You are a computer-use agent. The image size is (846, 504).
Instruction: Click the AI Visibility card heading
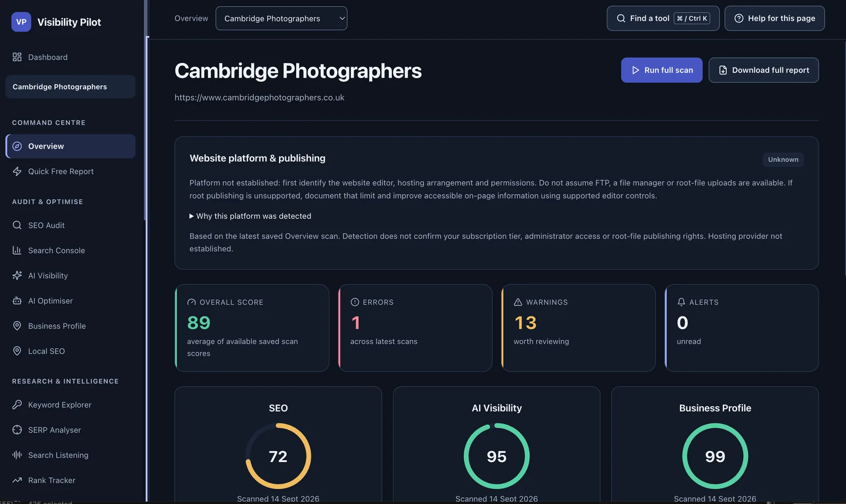(496, 408)
